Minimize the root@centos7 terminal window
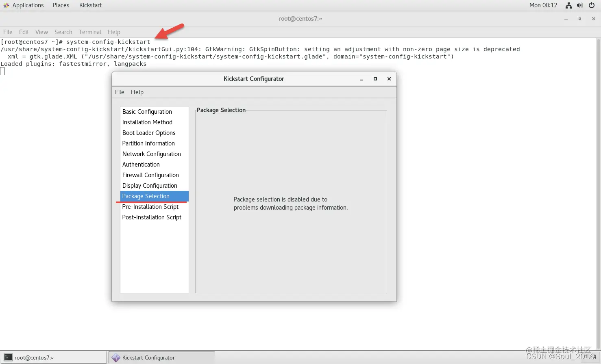This screenshot has width=601, height=364. click(566, 19)
